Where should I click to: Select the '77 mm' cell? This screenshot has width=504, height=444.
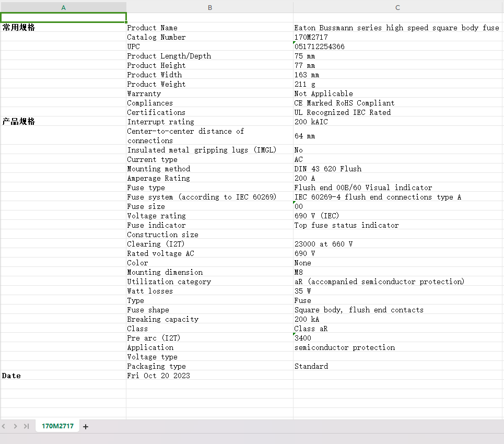pyautogui.click(x=398, y=65)
